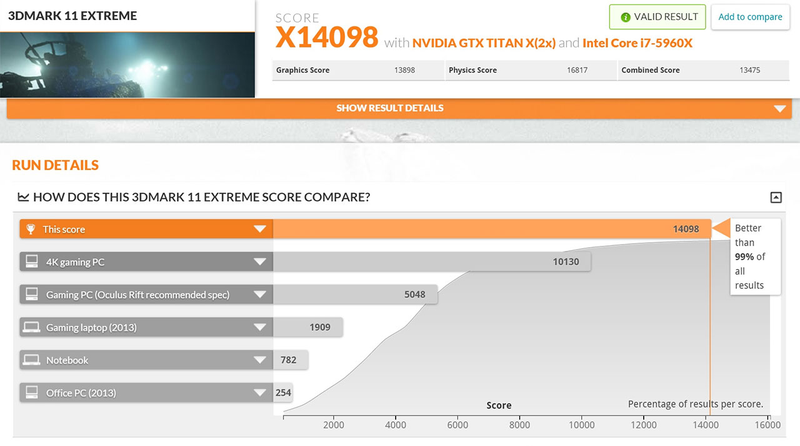800x446 pixels.
Task: Click the 10130 bar for 4K gaming PC
Action: click(x=432, y=262)
